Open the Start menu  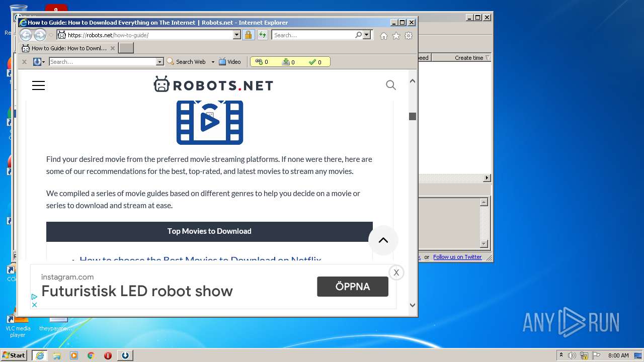click(14, 355)
